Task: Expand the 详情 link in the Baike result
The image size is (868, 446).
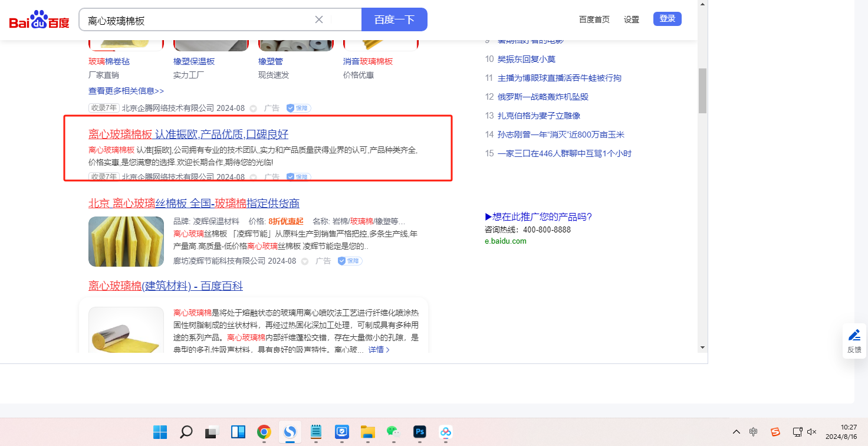Action: coord(379,349)
